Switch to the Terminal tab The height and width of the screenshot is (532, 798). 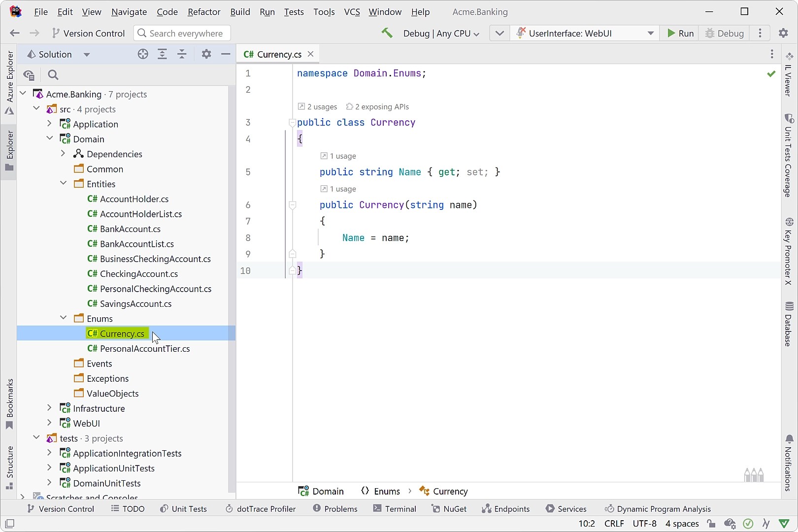(394, 508)
